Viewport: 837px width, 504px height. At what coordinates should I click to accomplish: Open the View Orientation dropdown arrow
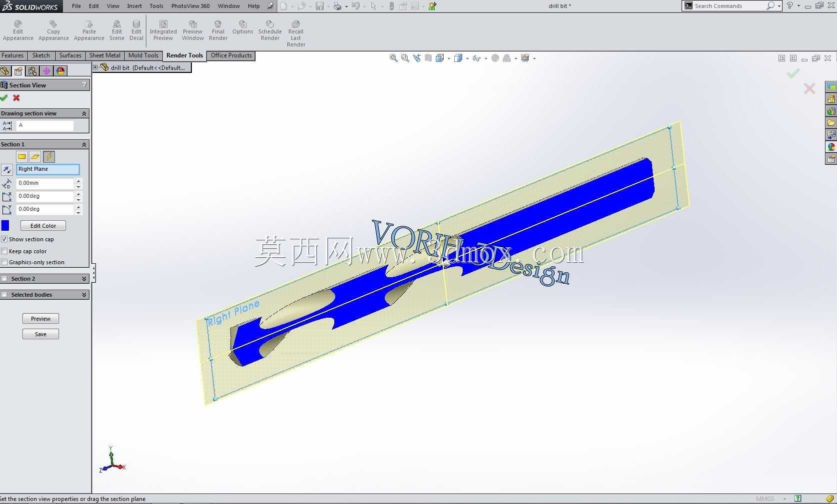[449, 58]
